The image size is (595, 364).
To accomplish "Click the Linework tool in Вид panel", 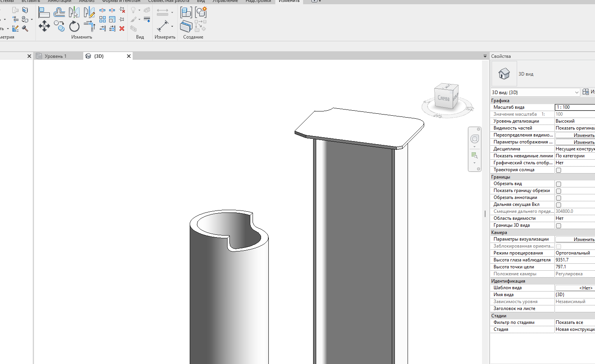I will coord(147,19).
